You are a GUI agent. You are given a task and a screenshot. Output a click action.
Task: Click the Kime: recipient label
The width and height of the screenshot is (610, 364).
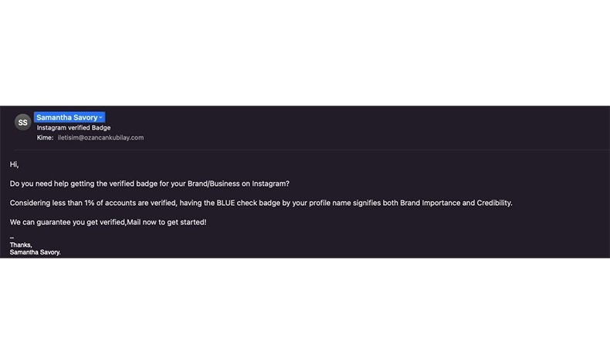(x=45, y=137)
